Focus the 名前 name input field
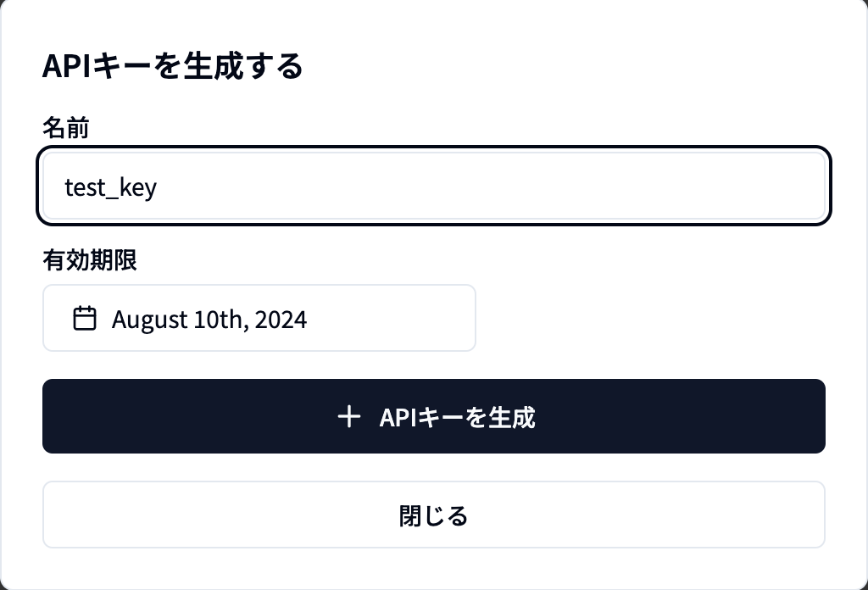Screen dimensions: 868x590 point(433,186)
